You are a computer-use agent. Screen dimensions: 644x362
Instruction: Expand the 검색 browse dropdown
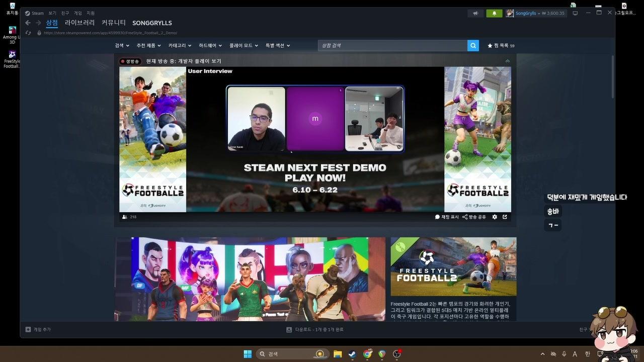click(122, 46)
